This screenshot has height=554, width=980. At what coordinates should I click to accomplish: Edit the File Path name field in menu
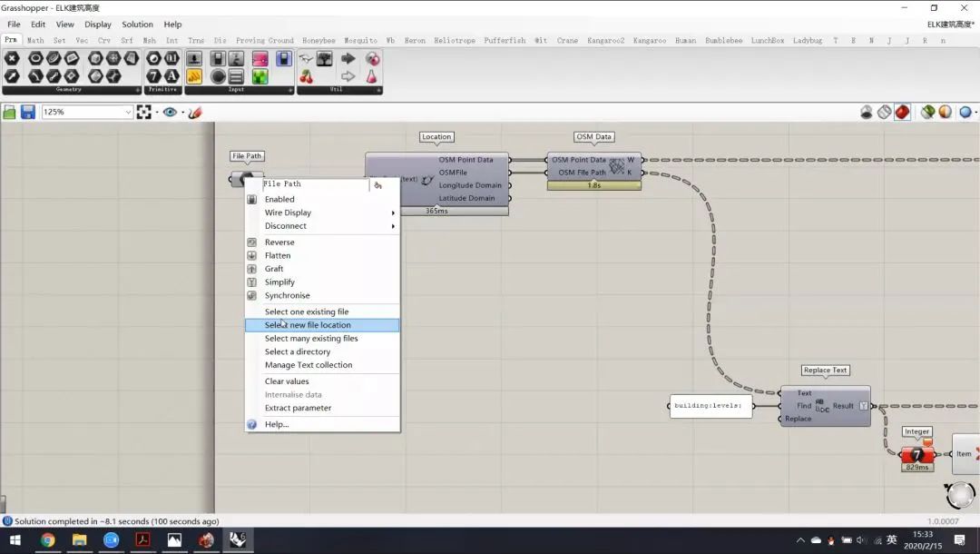click(316, 184)
